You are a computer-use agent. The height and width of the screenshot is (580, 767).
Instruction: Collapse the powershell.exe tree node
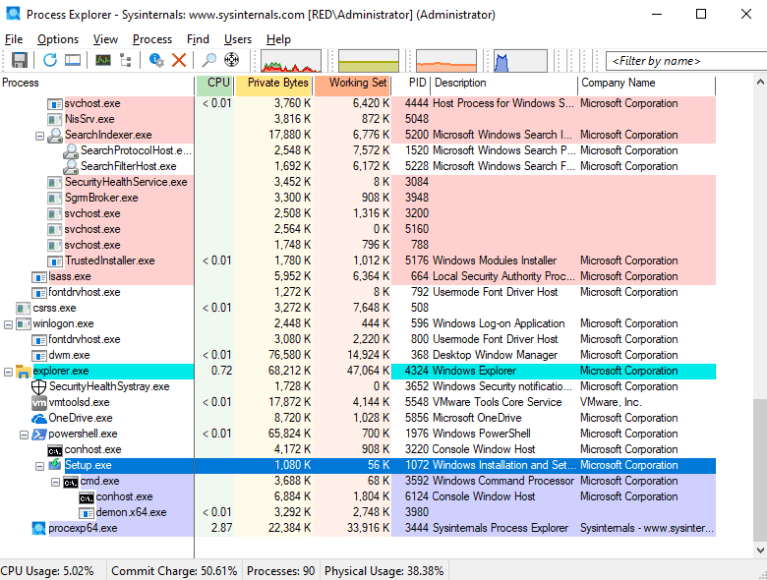pyautogui.click(x=24, y=435)
